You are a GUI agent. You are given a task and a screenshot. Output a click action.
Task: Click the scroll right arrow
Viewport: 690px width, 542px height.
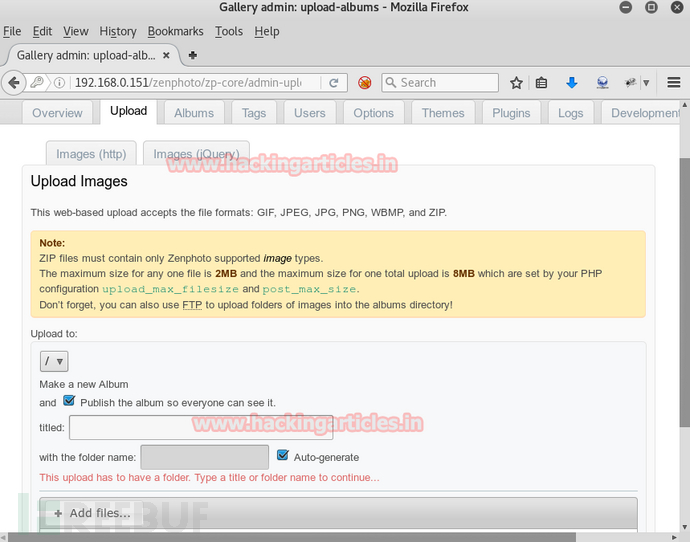pyautogui.click(x=674, y=537)
